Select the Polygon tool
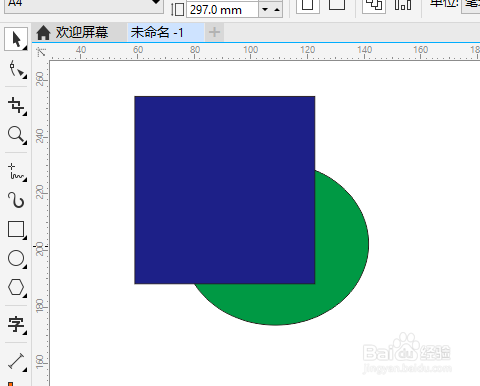The width and height of the screenshot is (480, 386). click(17, 287)
